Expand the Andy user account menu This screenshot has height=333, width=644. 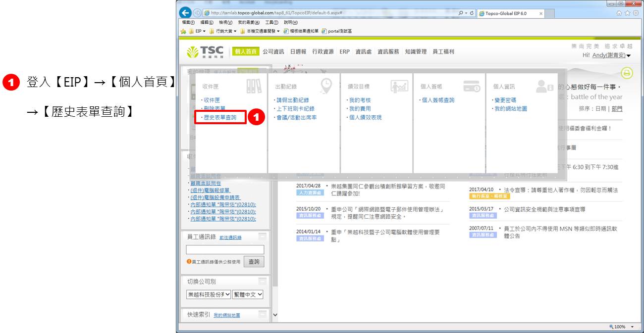click(629, 55)
